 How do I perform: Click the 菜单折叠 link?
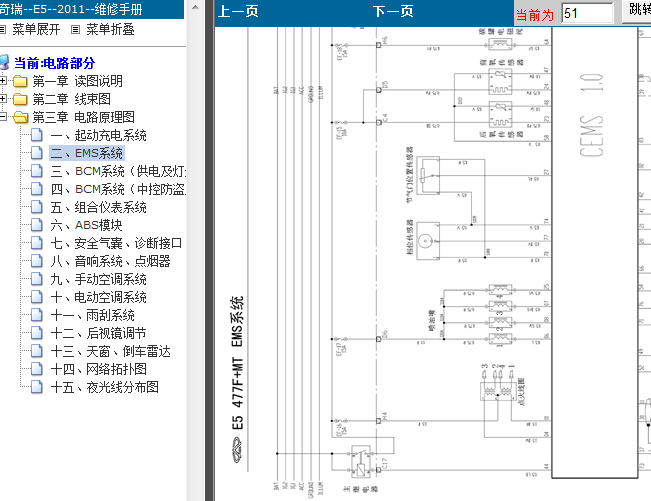click(110, 29)
